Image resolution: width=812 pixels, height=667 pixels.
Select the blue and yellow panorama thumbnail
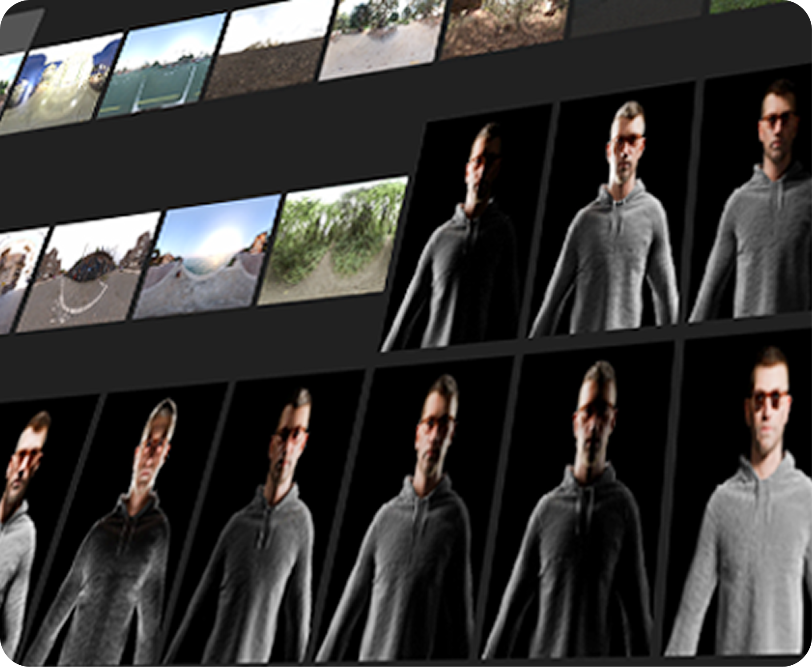coord(64,84)
